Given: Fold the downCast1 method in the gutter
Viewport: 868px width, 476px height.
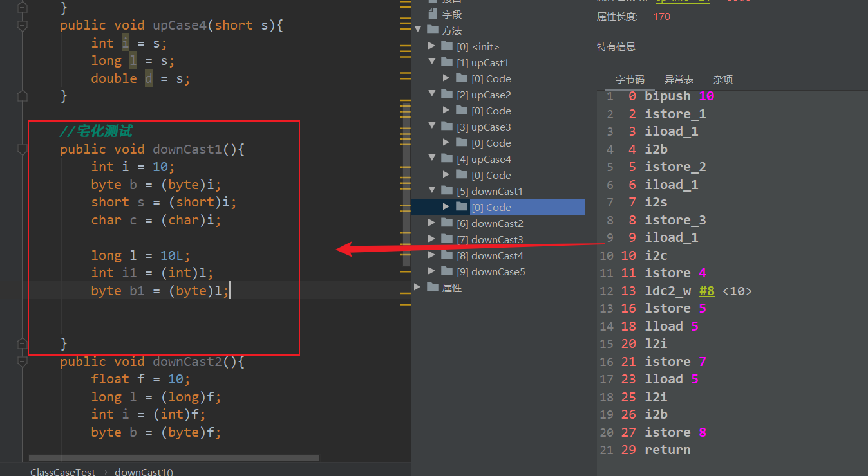Looking at the screenshot, I should pos(23,149).
